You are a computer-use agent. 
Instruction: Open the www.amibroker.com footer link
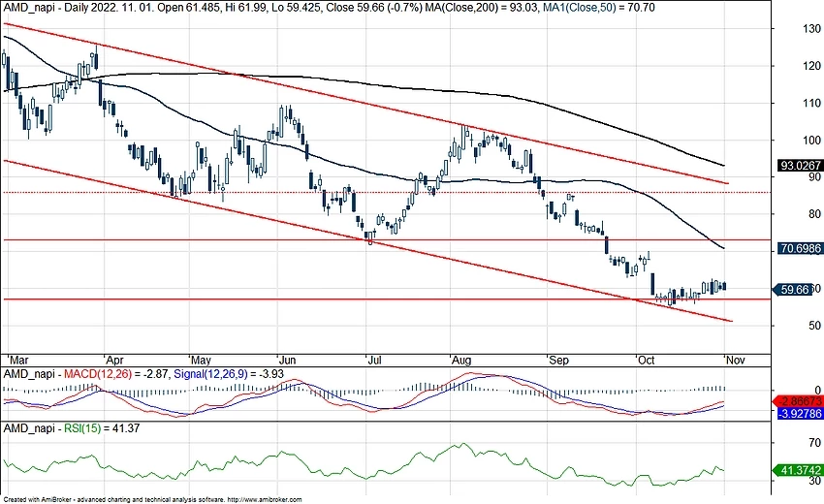265,500
